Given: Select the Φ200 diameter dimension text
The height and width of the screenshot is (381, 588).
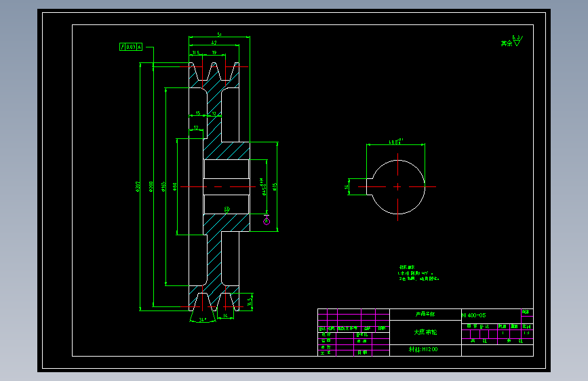Looking at the screenshot, I should [x=151, y=186].
